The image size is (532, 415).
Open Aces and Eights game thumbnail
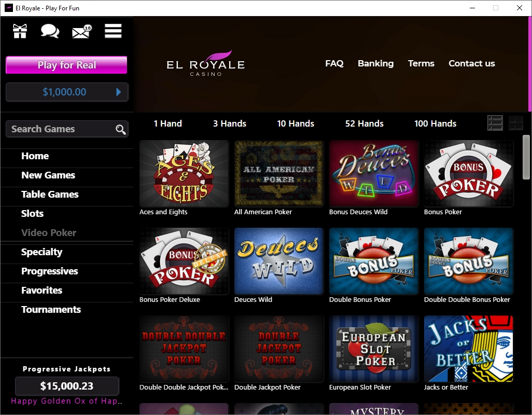click(184, 173)
